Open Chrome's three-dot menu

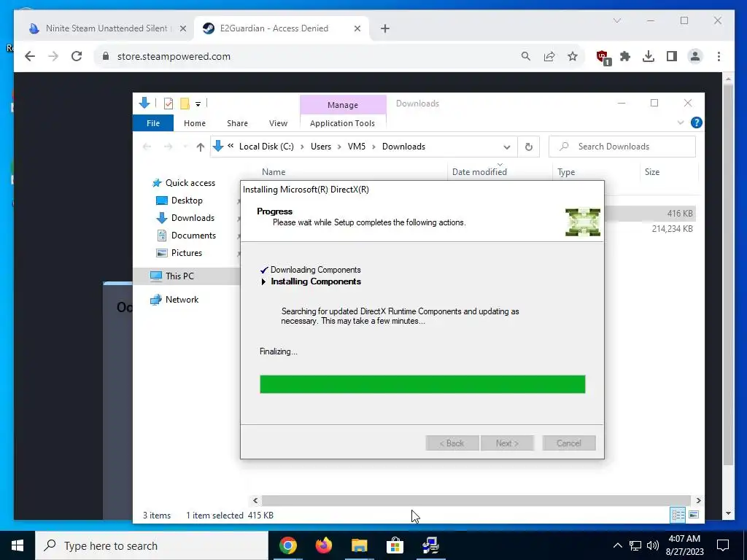coord(719,56)
